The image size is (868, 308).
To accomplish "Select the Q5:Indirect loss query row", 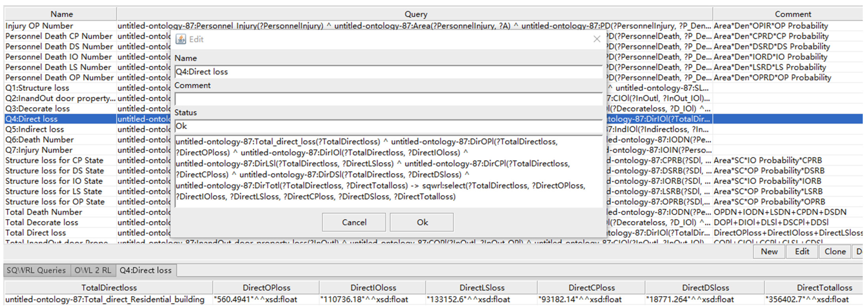I will pyautogui.click(x=34, y=129).
